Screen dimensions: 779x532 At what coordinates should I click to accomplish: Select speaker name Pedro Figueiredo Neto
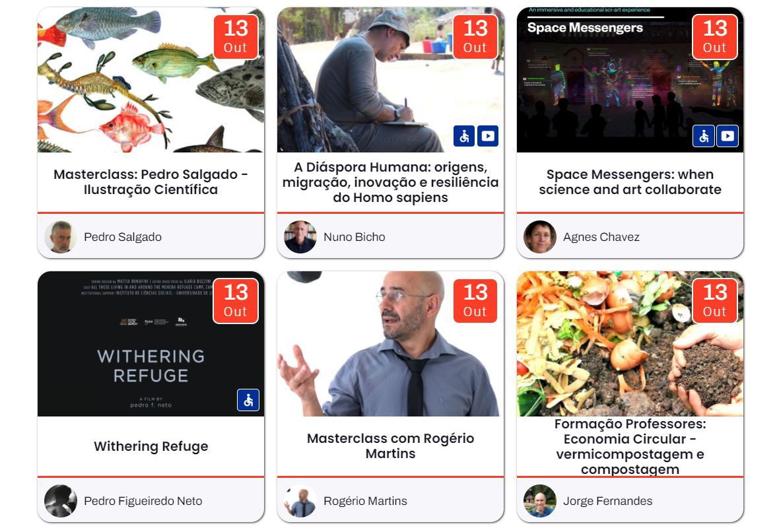(143, 501)
